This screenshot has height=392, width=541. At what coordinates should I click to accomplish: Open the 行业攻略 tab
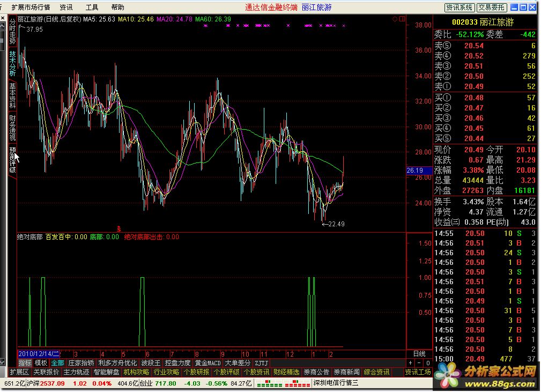[x=166, y=372]
